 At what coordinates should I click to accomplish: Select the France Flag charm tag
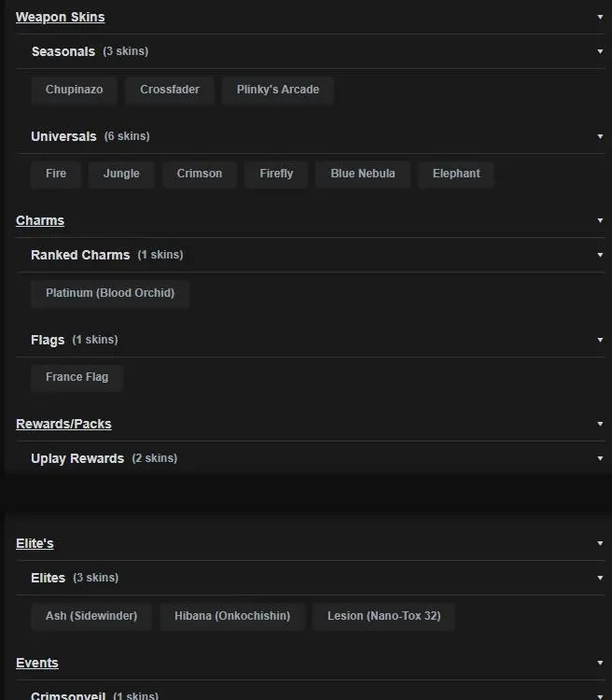(76, 377)
